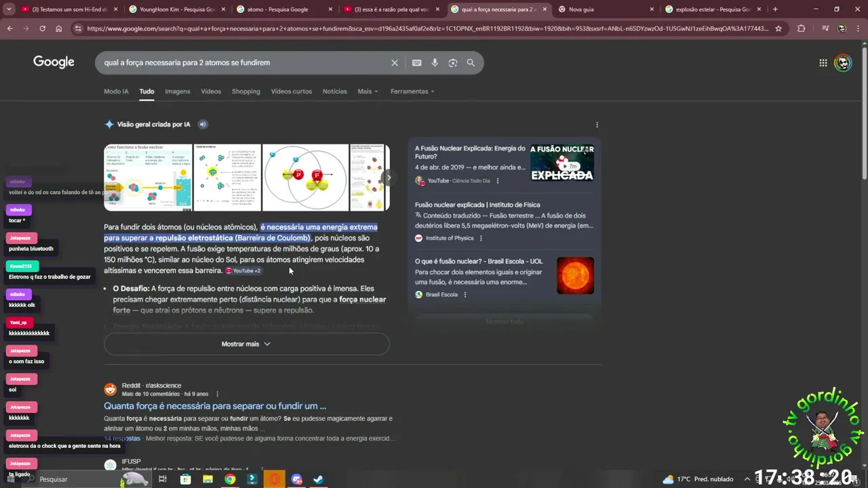
Task: Open 'A Fusão Nuclear Explicada' video thumbnail
Action: [x=562, y=163]
